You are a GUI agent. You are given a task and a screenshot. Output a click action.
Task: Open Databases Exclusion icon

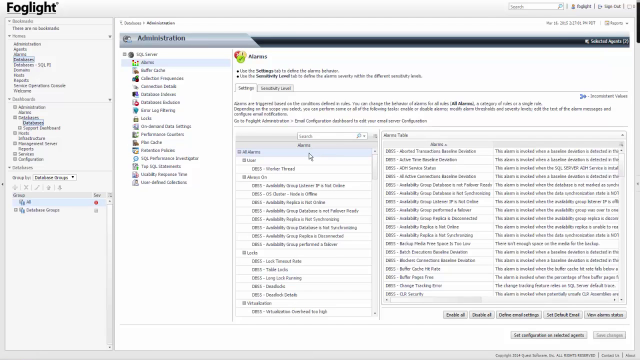(136, 102)
